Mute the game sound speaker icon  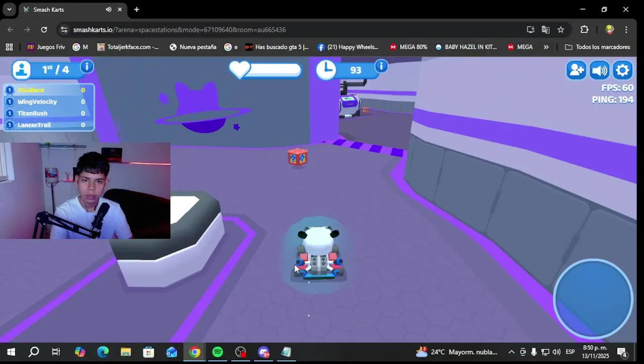[600, 70]
